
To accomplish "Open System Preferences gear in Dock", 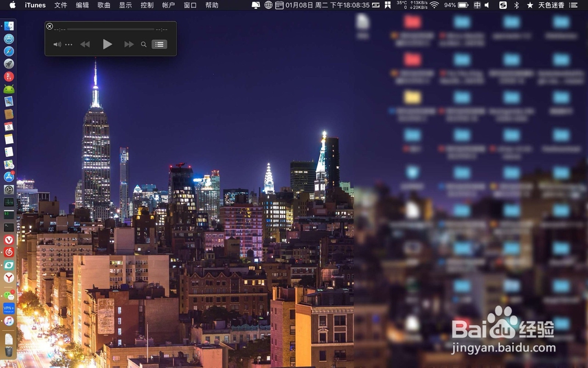I will [9, 190].
